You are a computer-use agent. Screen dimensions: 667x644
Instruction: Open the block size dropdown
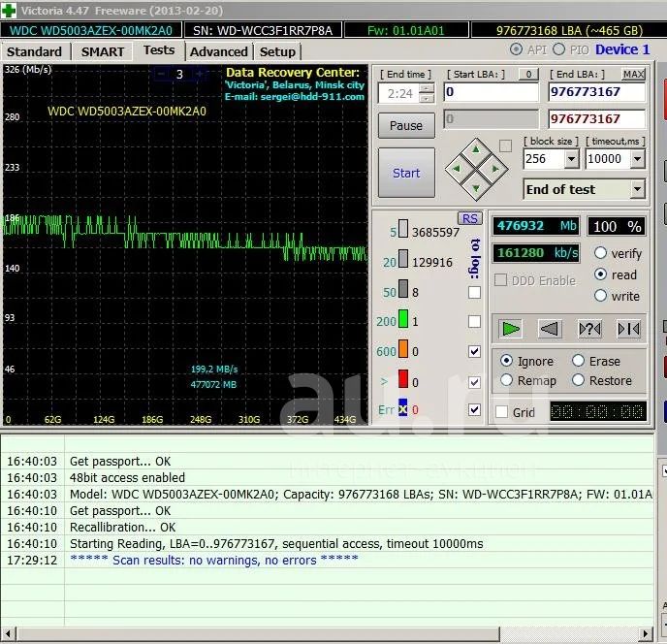[570, 159]
